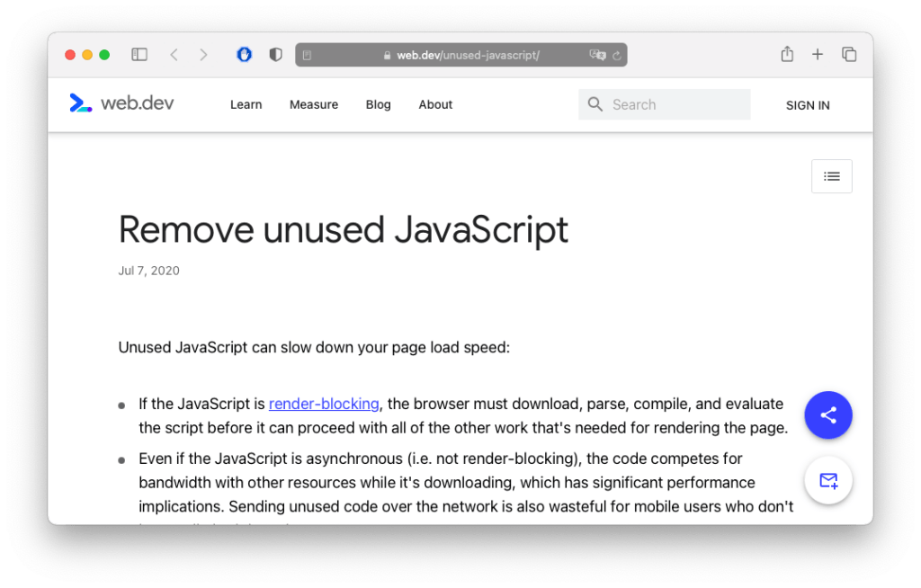Toggle Reader view in the address bar
This screenshot has width=921, height=588.
click(308, 55)
